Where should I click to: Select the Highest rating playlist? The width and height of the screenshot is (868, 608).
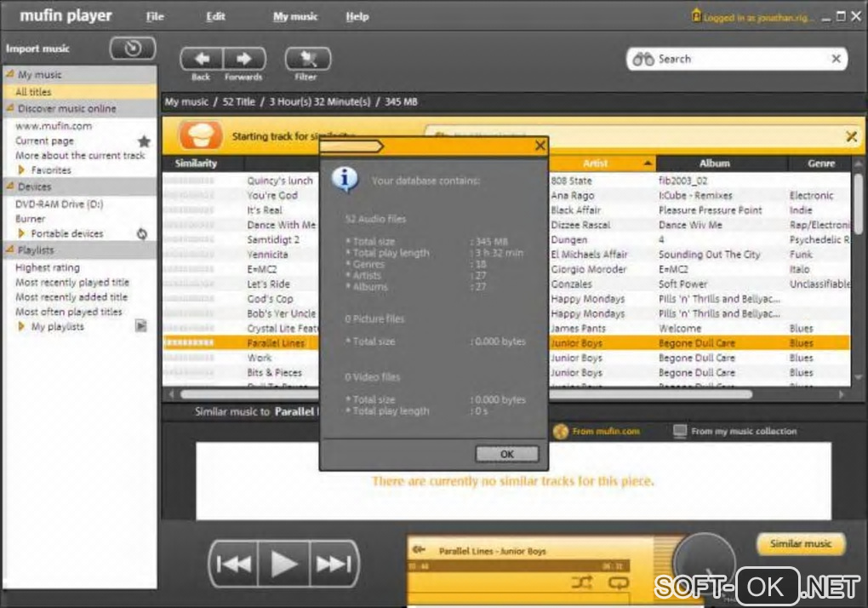point(48,267)
